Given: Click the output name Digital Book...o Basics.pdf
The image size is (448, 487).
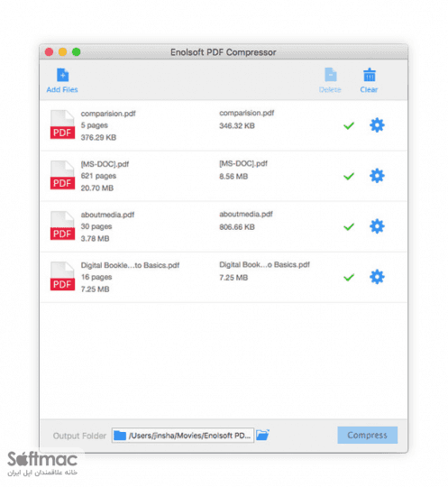Looking at the screenshot, I should [x=264, y=265].
